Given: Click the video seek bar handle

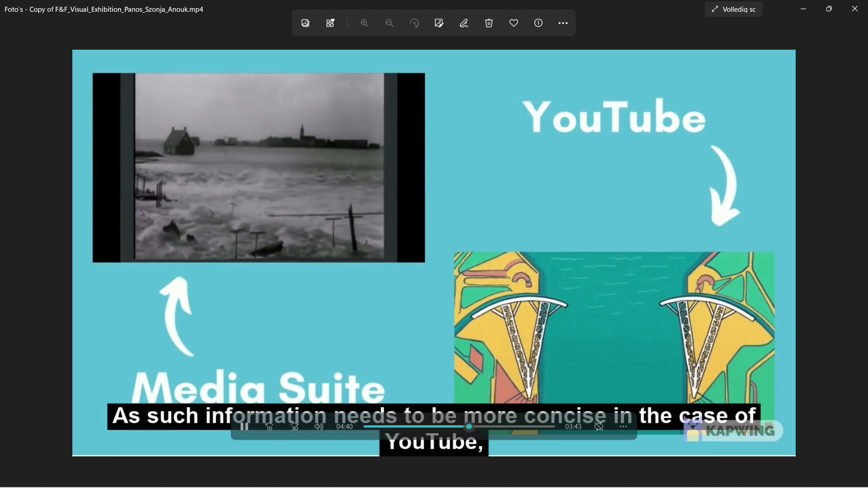Looking at the screenshot, I should [469, 427].
